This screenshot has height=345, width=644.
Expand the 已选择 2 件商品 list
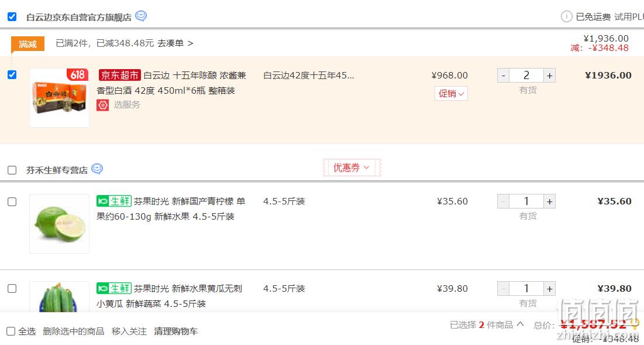point(487,325)
